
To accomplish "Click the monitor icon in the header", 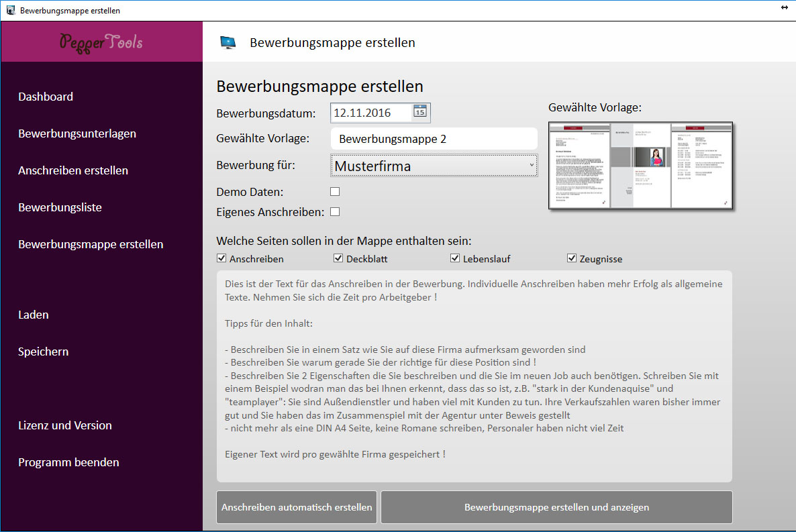I will pos(228,43).
